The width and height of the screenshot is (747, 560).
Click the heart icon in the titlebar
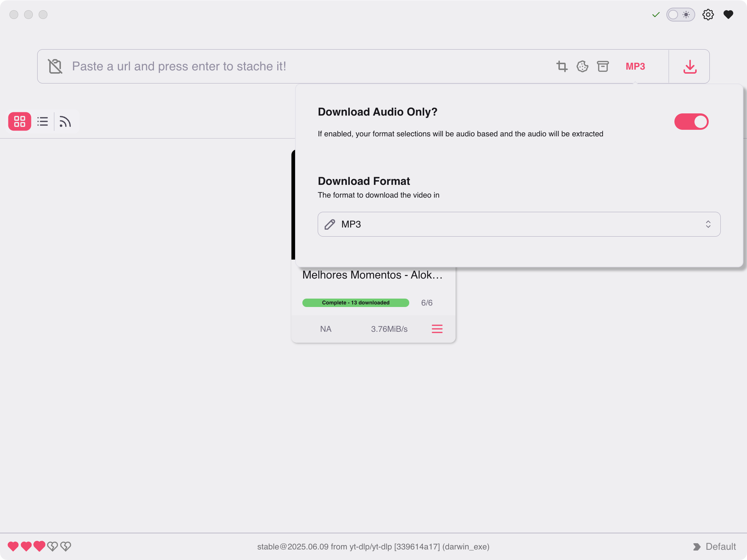(x=729, y=15)
